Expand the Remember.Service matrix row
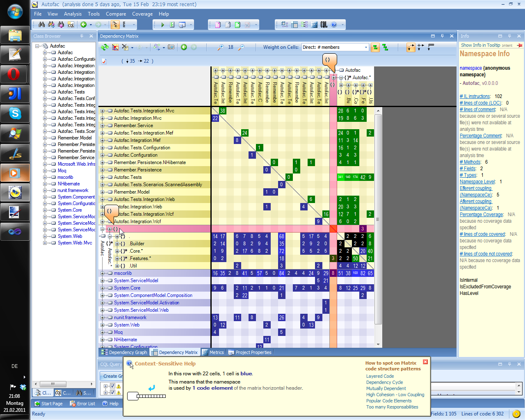Viewport: 525px width, 420px height. [103, 126]
